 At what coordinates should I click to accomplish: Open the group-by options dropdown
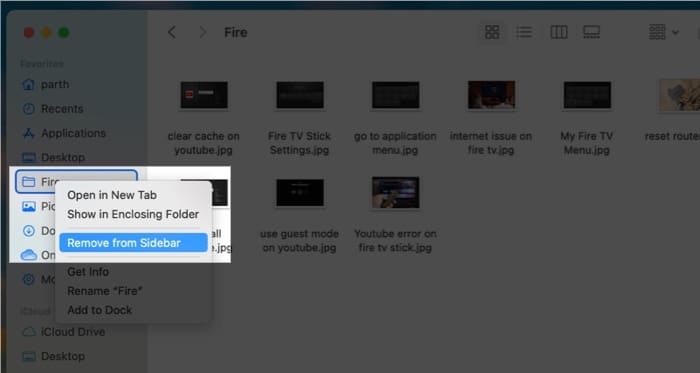(663, 32)
